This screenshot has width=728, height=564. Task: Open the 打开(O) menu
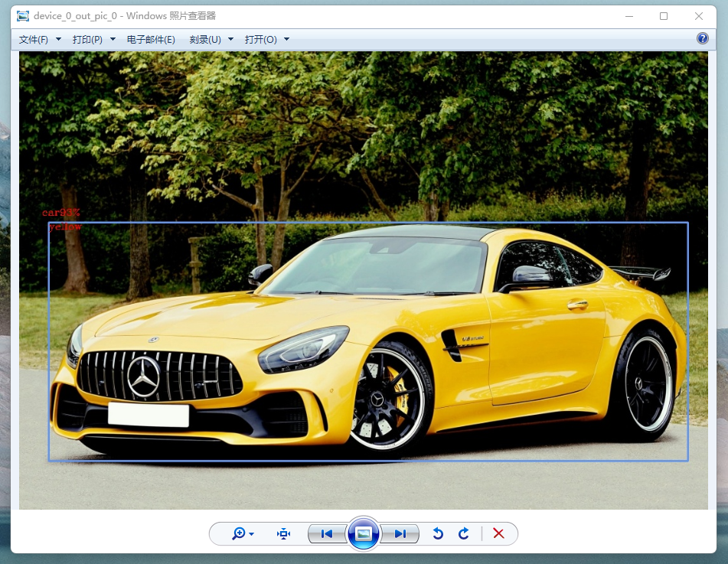(261, 40)
